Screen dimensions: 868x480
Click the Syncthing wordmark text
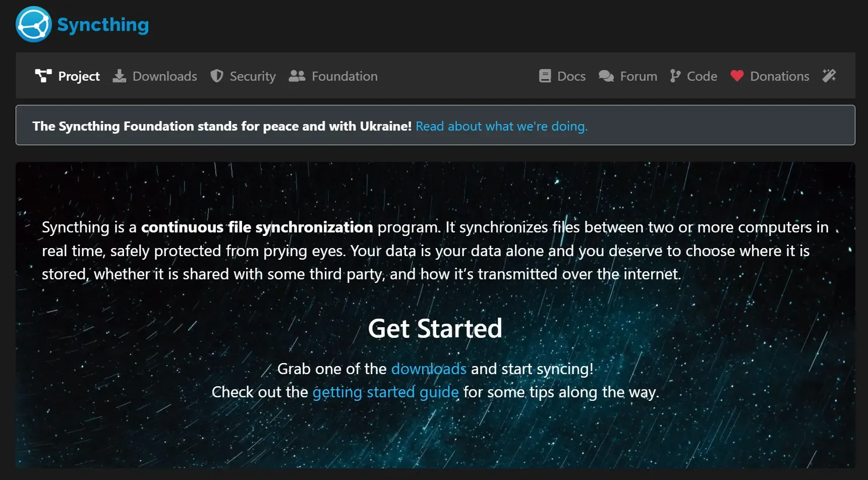[103, 25]
